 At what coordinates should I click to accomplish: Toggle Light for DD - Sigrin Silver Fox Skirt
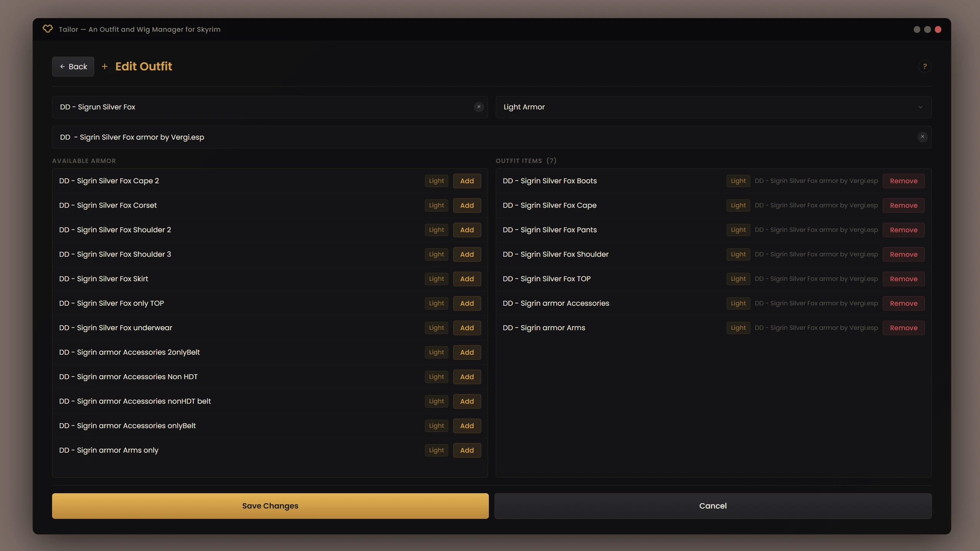point(436,279)
